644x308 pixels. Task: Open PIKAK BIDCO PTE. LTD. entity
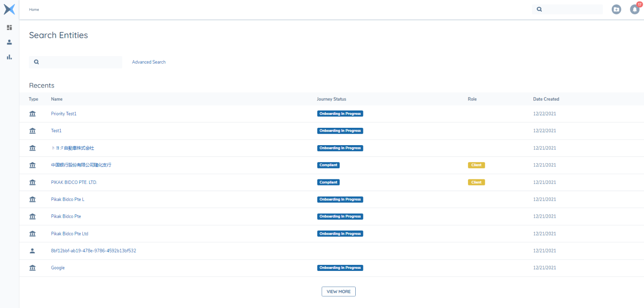[x=74, y=182]
